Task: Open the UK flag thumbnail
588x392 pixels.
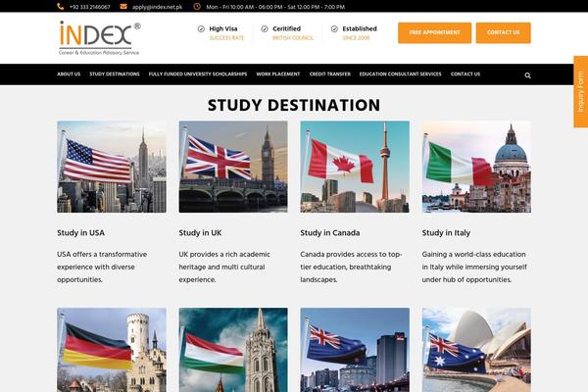Action: click(x=233, y=167)
